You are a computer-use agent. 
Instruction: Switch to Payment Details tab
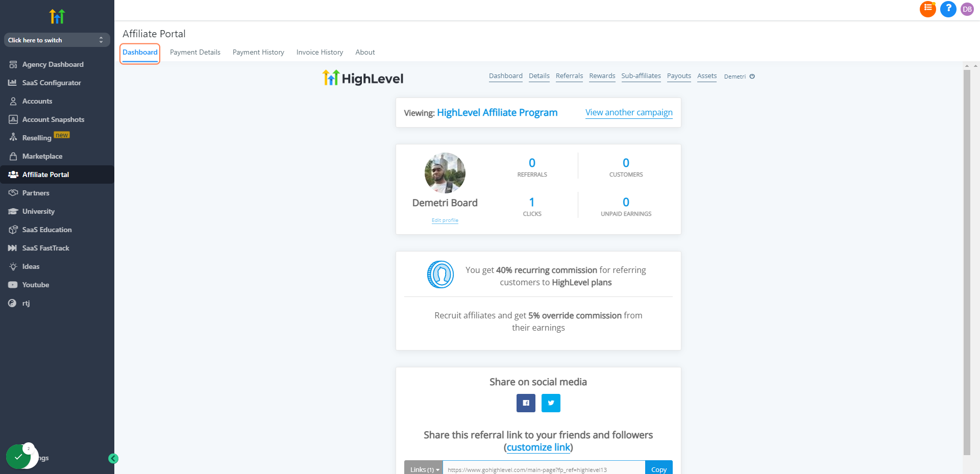click(195, 52)
